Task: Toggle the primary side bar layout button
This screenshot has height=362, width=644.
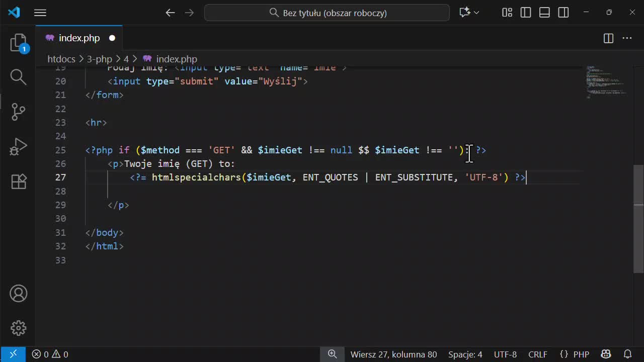Action: [x=526, y=13]
